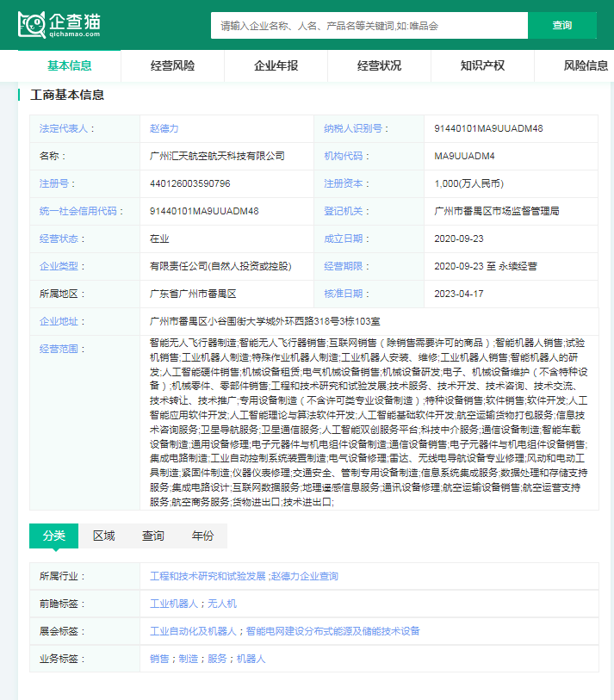Screen dimensions: 614x700
Task: Click the 工商基本信息 section heading
Action: click(67, 95)
